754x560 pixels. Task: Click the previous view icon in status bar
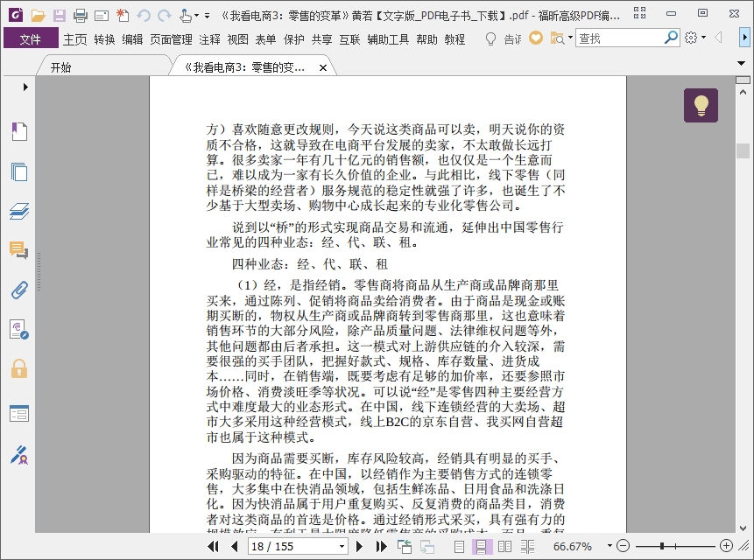[x=405, y=546]
